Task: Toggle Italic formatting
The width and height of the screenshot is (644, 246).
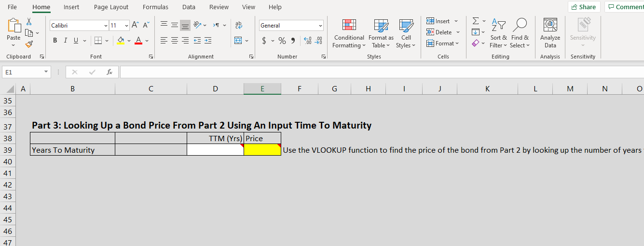Action: point(66,41)
